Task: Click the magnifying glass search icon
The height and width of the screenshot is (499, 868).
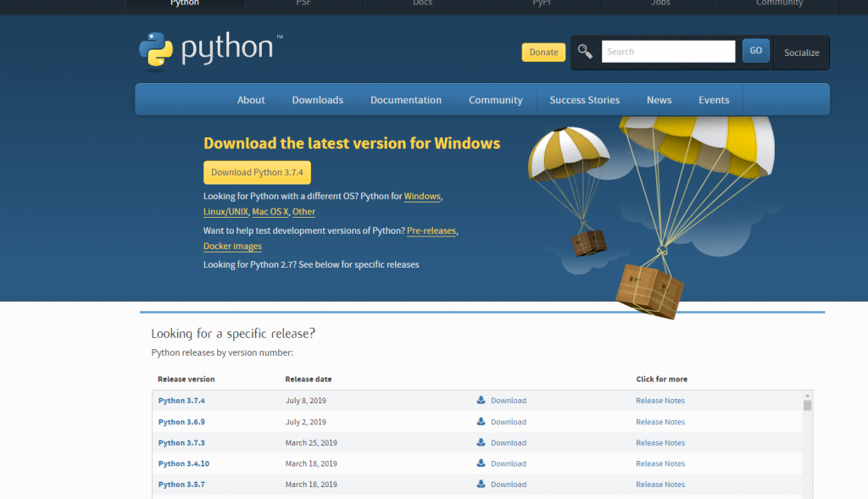Action: pyautogui.click(x=585, y=52)
